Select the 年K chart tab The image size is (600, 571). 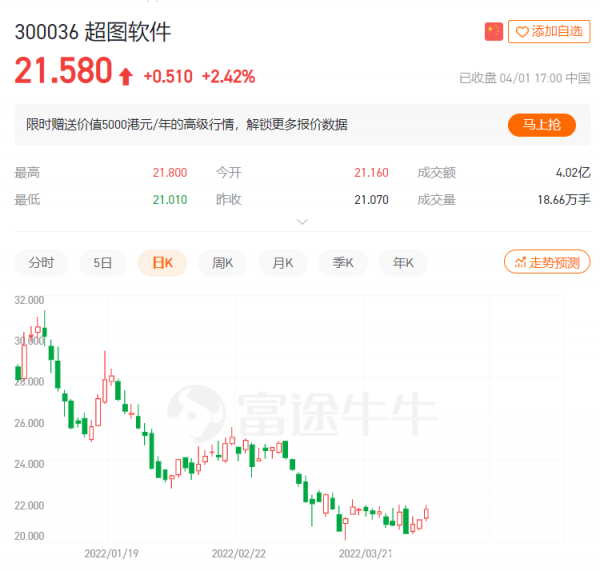coord(403,263)
